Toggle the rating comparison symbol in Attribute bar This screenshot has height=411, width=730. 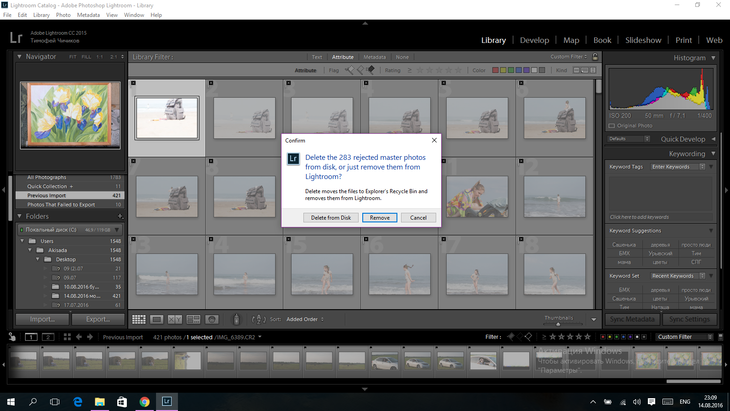pyautogui.click(x=410, y=70)
